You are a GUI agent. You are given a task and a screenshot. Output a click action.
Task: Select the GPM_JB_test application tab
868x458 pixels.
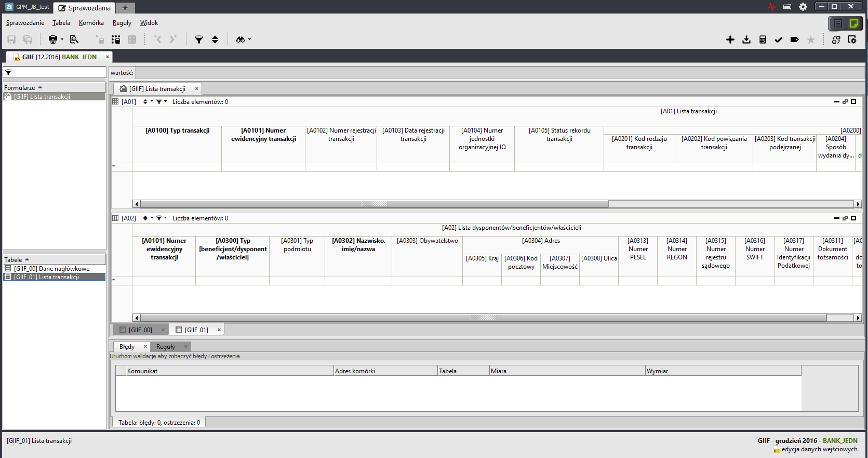pyautogui.click(x=27, y=7)
